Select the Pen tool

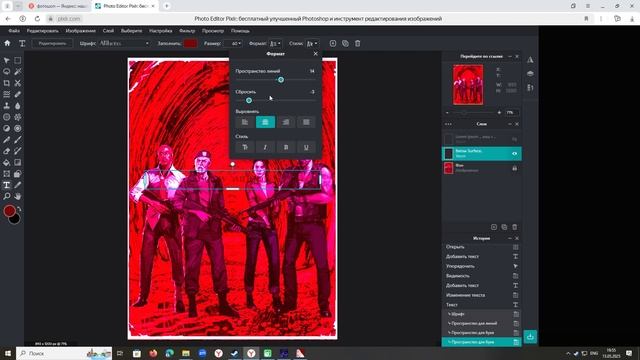tap(7, 140)
